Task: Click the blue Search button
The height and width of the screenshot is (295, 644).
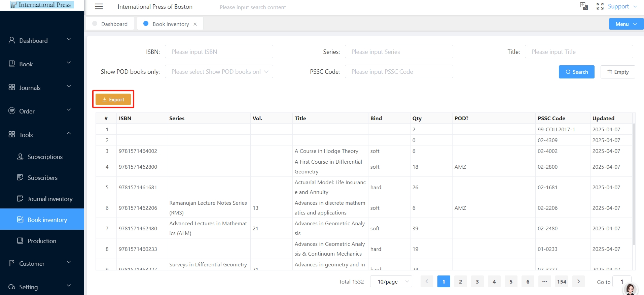Action: point(576,72)
